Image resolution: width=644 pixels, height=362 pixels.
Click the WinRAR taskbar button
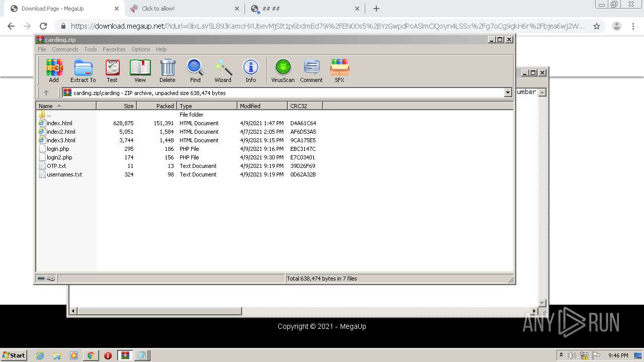(x=125, y=355)
